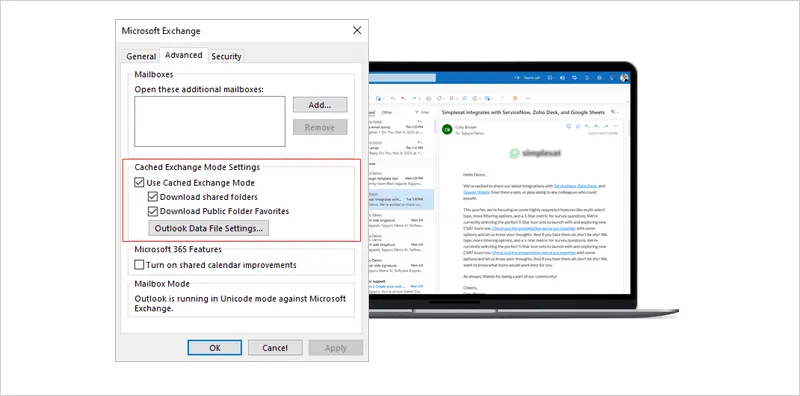Click the zoom magnifier beside email subject

click(613, 112)
